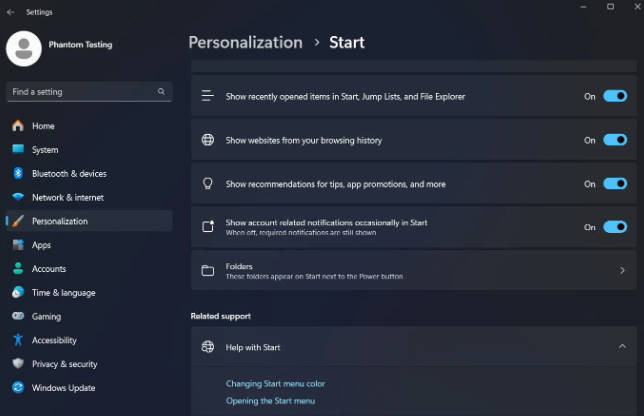Screen dimensions: 644x416
Task: Go to Home settings page
Action: (x=89, y=126)
